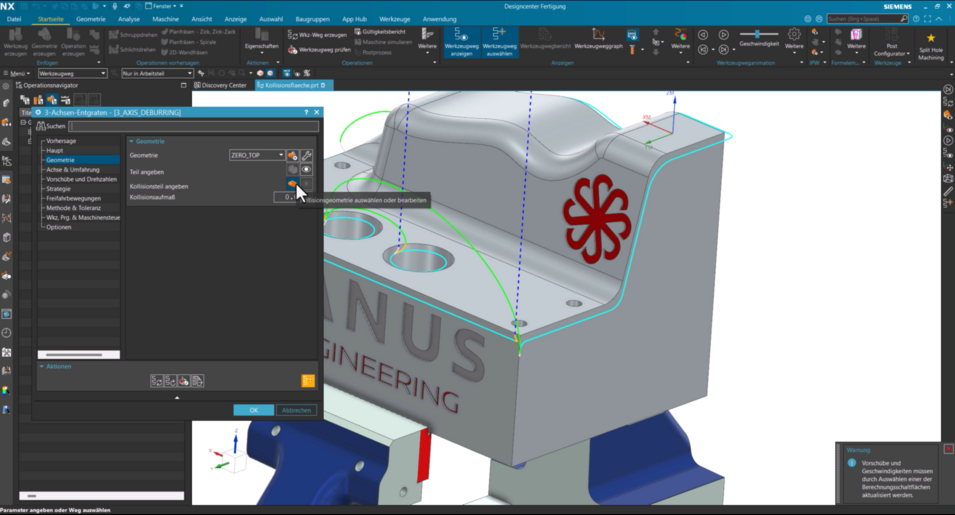Click step to next animation button
The width and height of the screenshot is (955, 515).
(724, 49)
